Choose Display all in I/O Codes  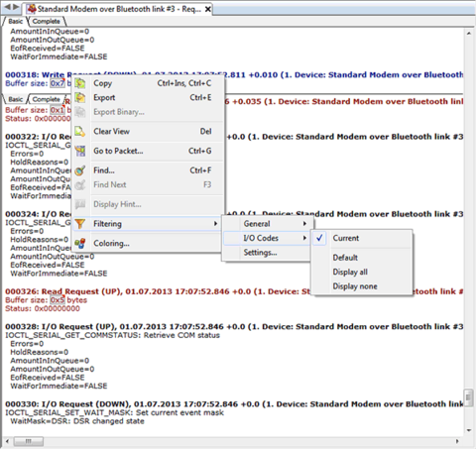[x=350, y=272]
